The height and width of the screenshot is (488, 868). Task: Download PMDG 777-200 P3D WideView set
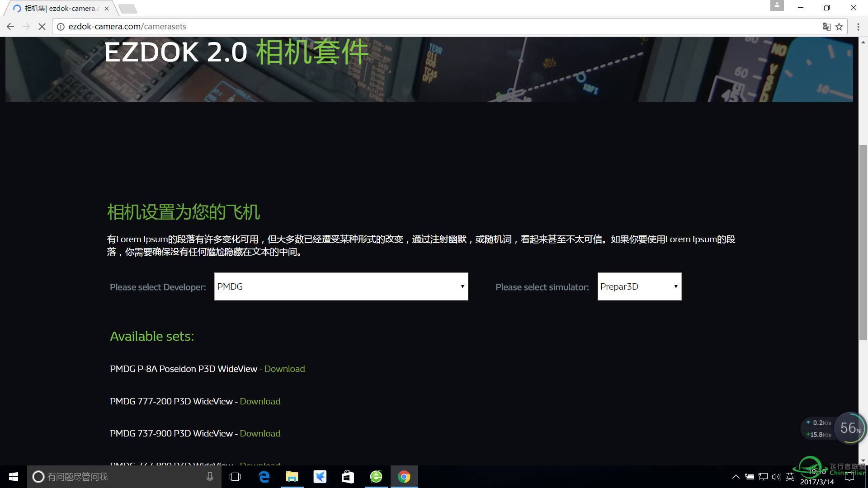point(260,401)
